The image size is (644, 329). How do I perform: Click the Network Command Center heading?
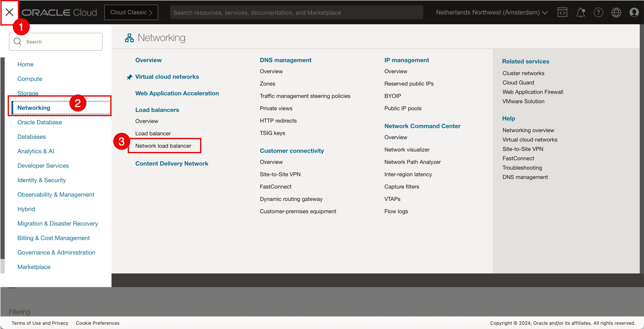[422, 126]
